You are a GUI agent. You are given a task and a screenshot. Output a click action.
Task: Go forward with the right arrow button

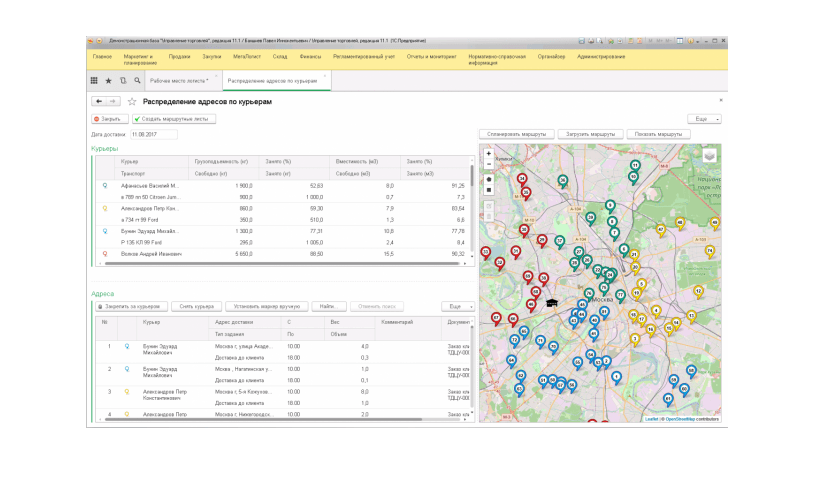click(x=113, y=101)
